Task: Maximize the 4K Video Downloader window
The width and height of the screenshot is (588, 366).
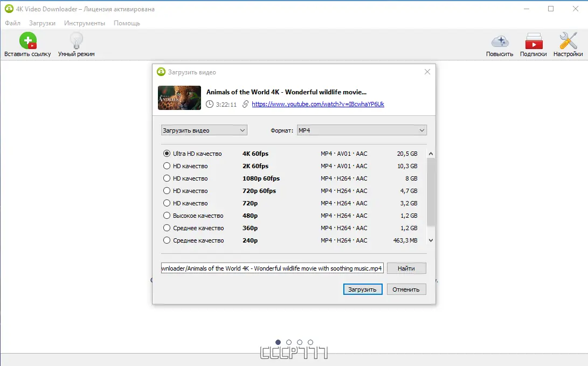Action: (551, 9)
